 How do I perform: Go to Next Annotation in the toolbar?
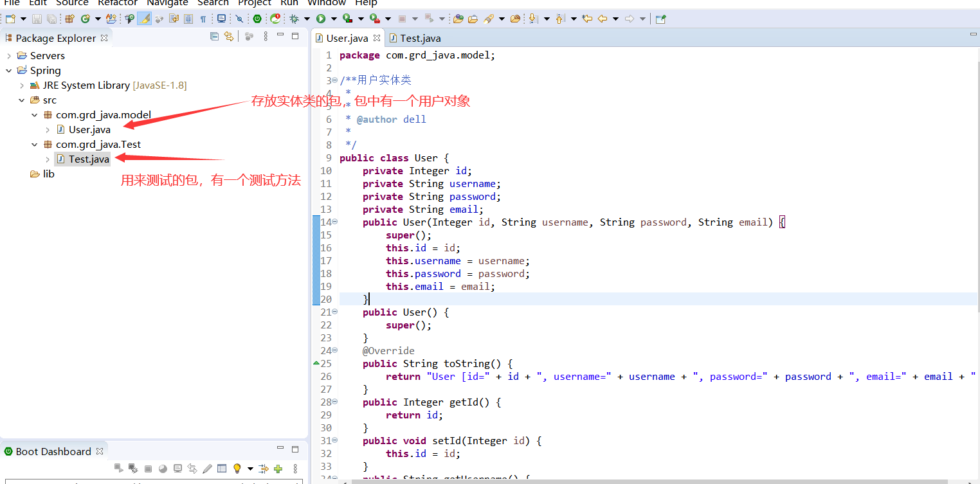pyautogui.click(x=533, y=19)
